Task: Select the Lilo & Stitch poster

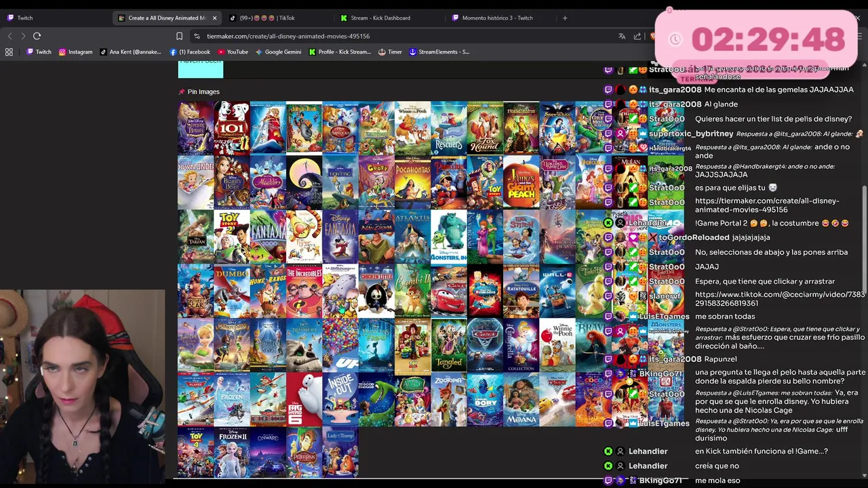Action: coord(521,237)
